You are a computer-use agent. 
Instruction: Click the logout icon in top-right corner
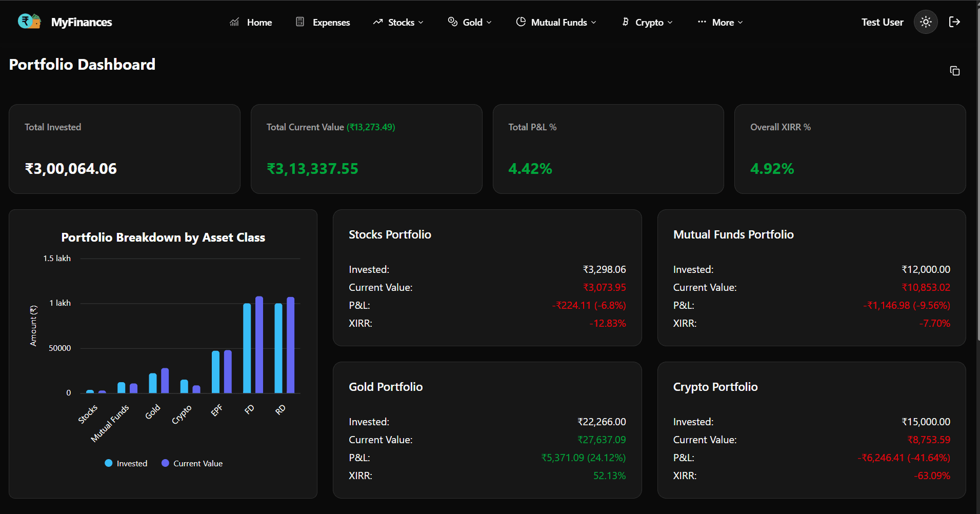(955, 22)
